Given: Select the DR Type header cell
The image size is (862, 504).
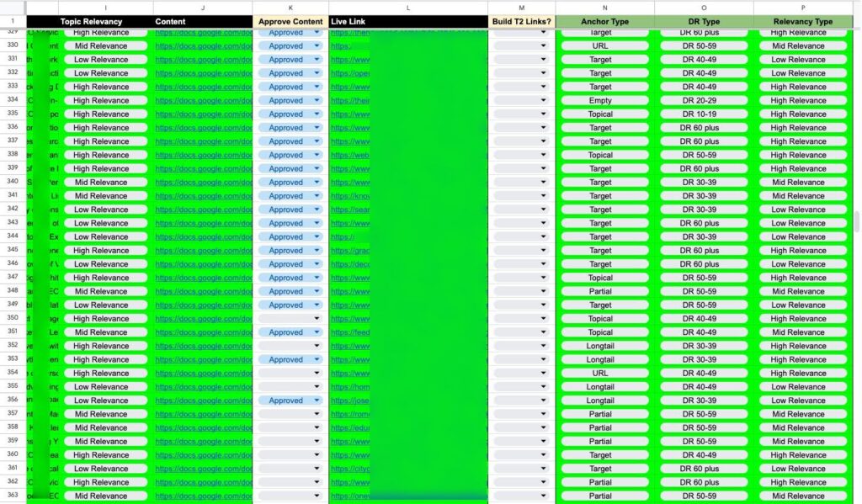Looking at the screenshot, I should (x=703, y=21).
